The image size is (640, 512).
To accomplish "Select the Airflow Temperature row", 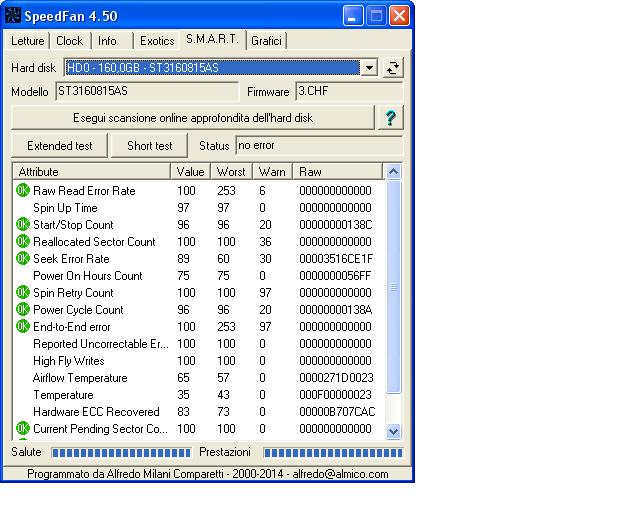I will pos(199,378).
